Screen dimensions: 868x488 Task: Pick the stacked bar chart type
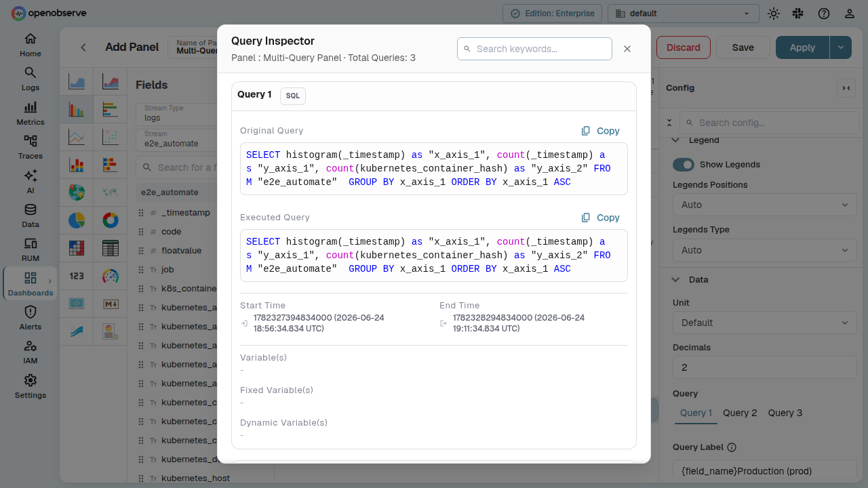coord(77,165)
